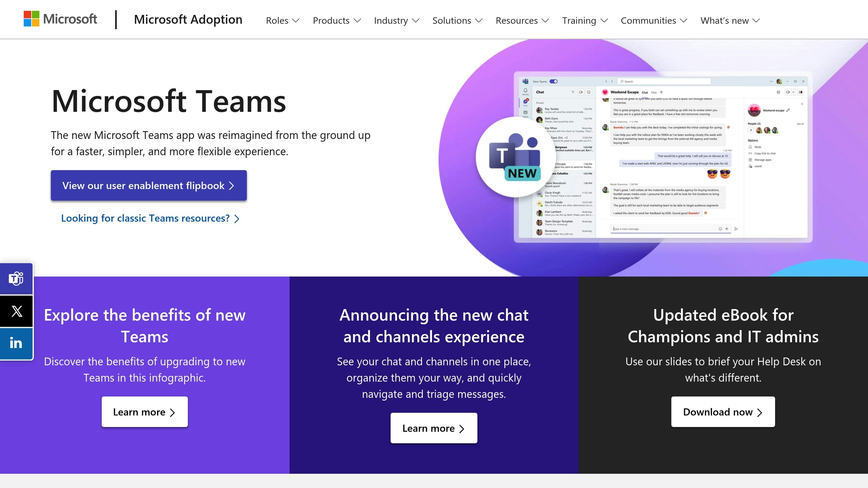Expand the Communities menu
The width and height of the screenshot is (868, 488).
(654, 21)
